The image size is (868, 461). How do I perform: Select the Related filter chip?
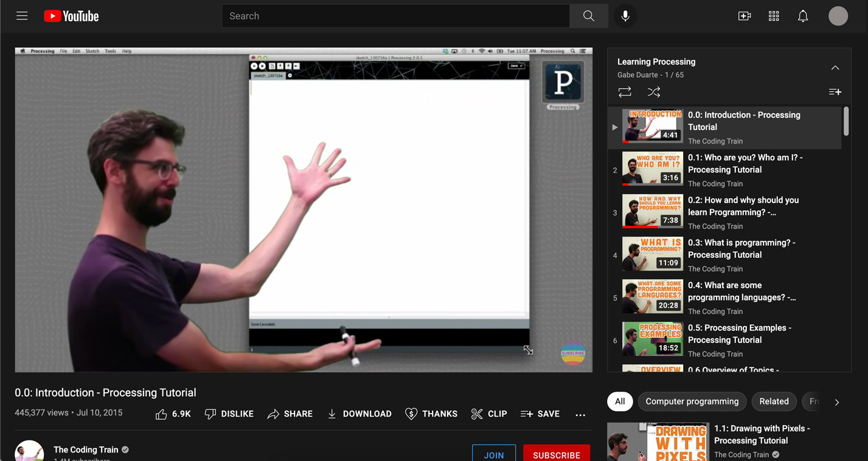click(774, 401)
